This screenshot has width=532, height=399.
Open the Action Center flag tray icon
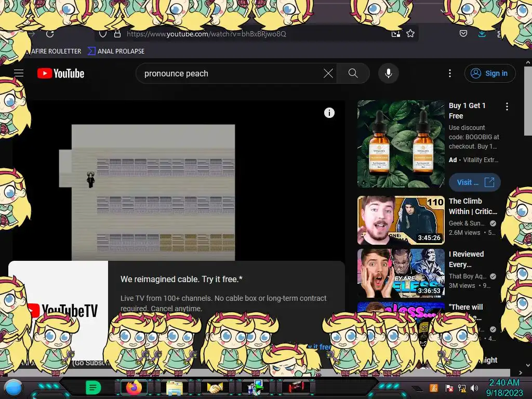(449, 388)
